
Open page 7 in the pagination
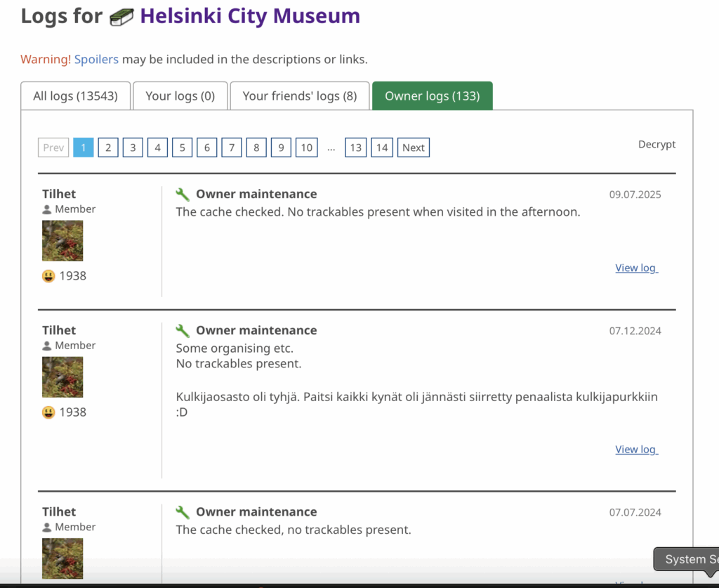pos(232,148)
